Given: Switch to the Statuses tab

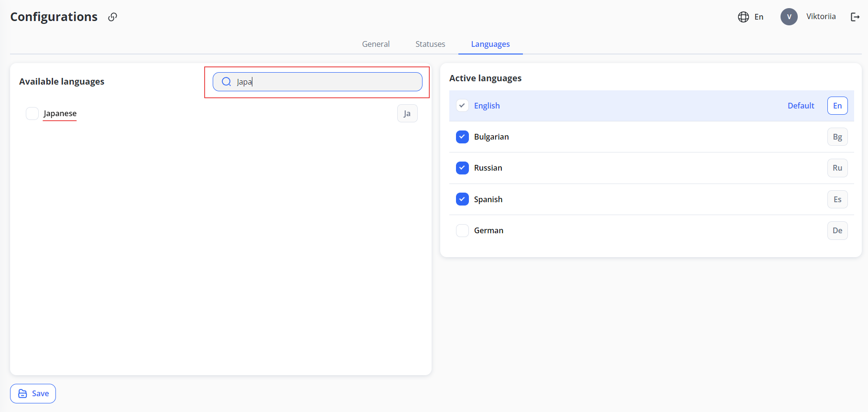Looking at the screenshot, I should [x=430, y=44].
